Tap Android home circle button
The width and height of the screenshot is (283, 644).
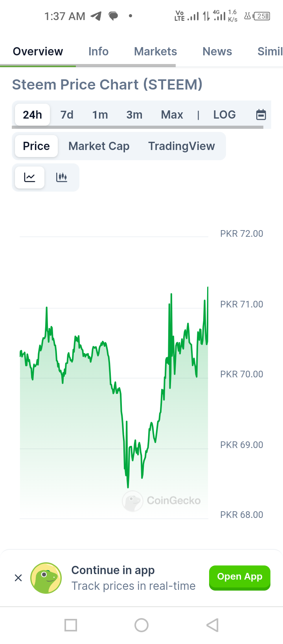point(141,625)
